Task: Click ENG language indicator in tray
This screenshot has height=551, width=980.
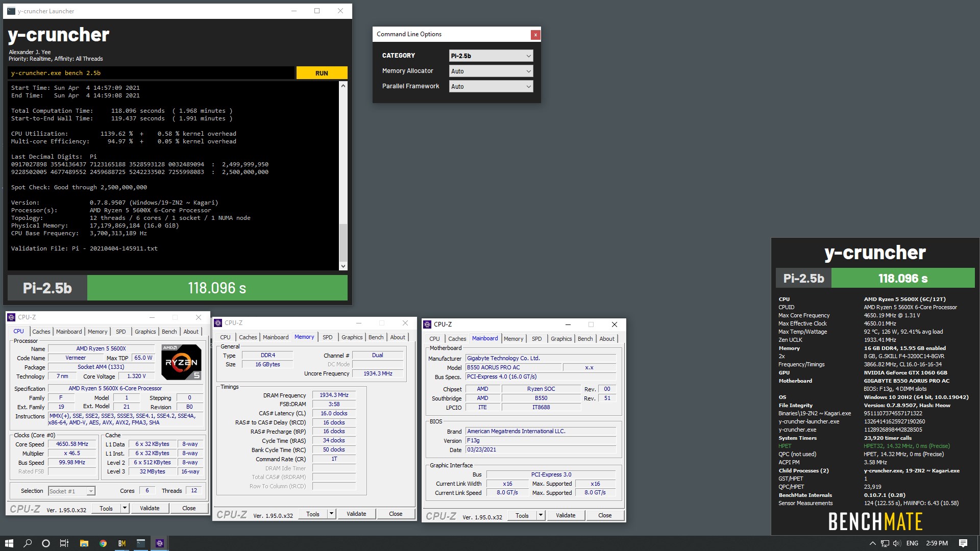Action: (912, 543)
